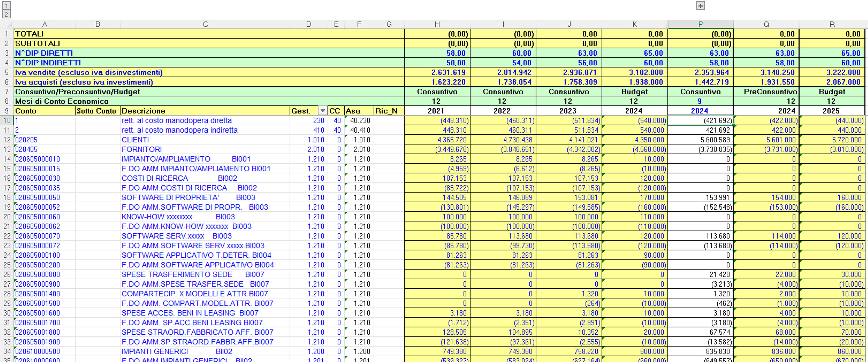The width and height of the screenshot is (868, 362).
Task: Click the PreConsuntivo cell in column Q
Action: click(766, 92)
